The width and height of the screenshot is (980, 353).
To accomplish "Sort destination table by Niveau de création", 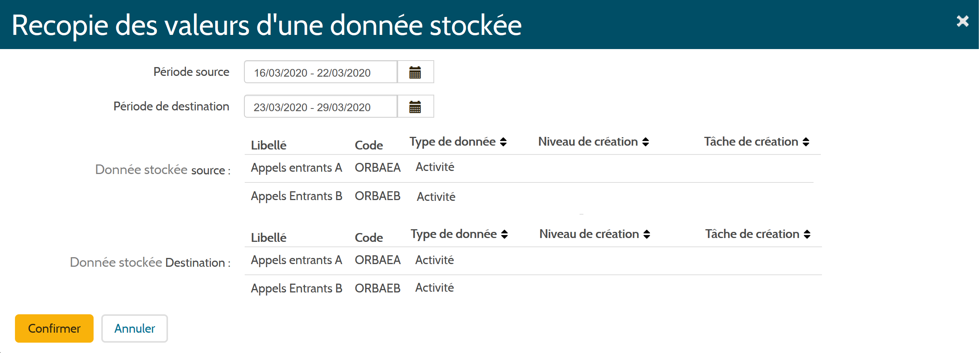I will (x=647, y=234).
